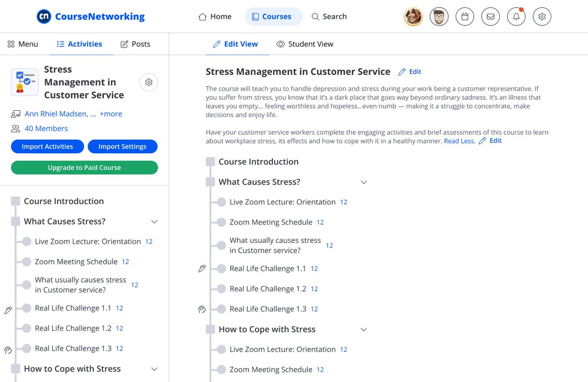Click count 12 beside main Real Life Challenge 1.1
The width and height of the screenshot is (588, 382).
[314, 269]
